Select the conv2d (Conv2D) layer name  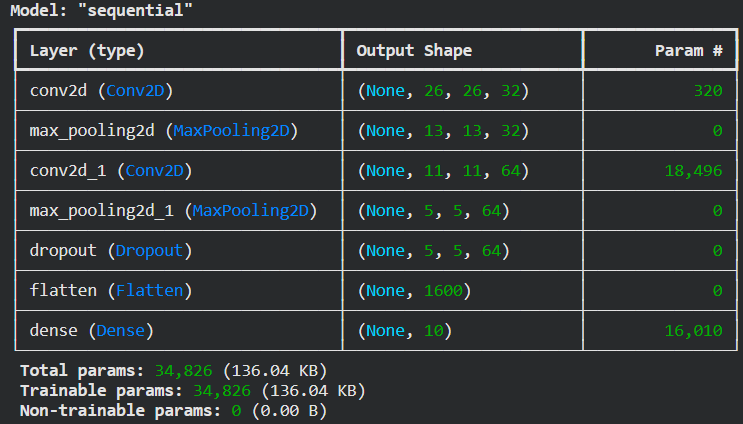coord(101,91)
